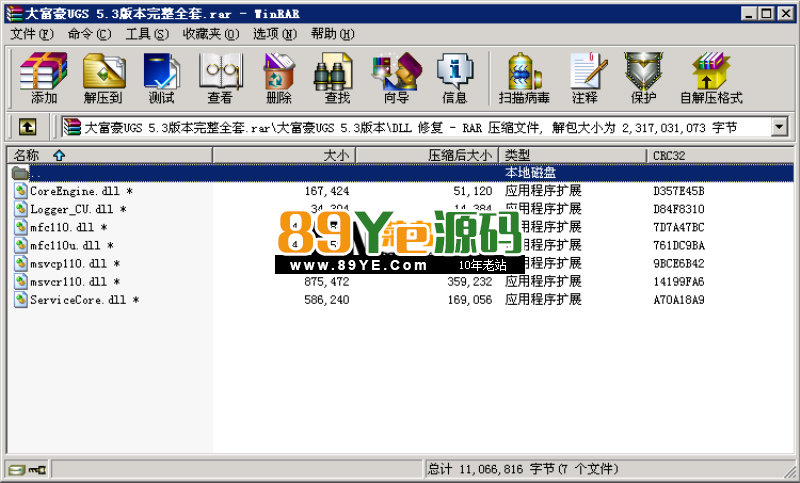Click the 信息 (Info) toolbar icon
Image resolution: width=800 pixels, height=483 pixels.
[x=455, y=71]
